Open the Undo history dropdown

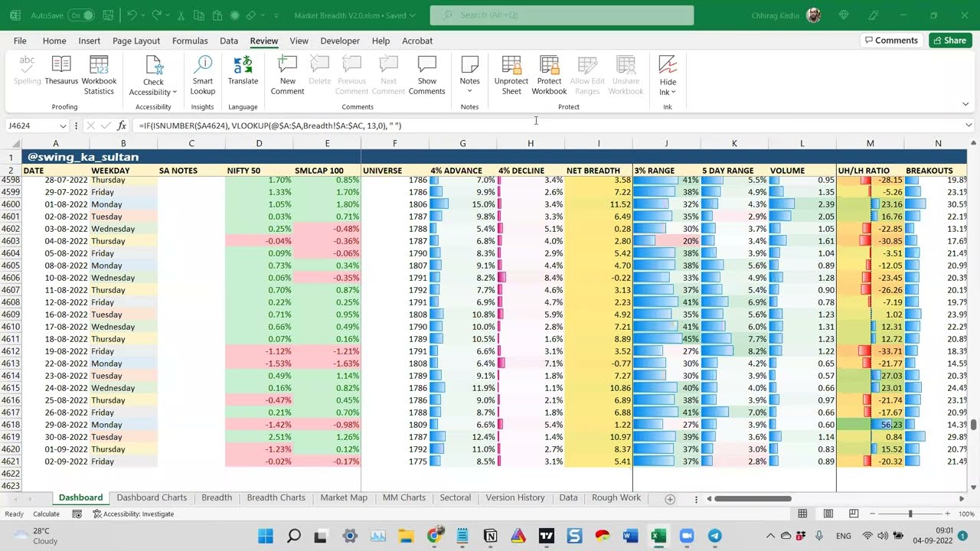142,15
